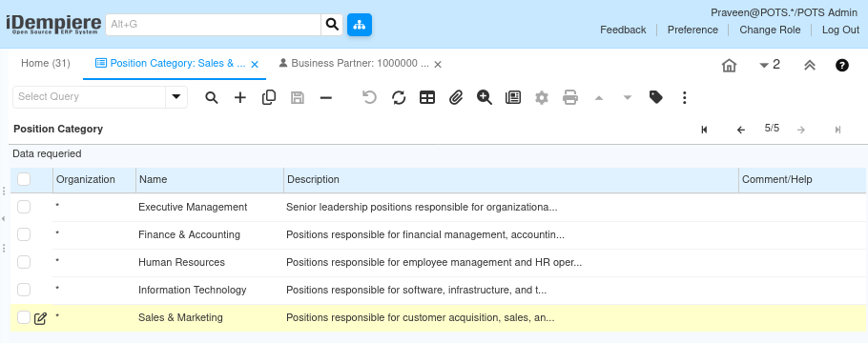Go to next record arrow
868x343 pixels.
800,130
